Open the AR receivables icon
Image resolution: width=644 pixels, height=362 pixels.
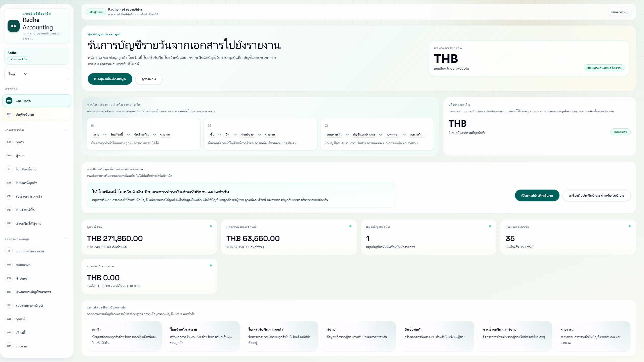point(9,319)
